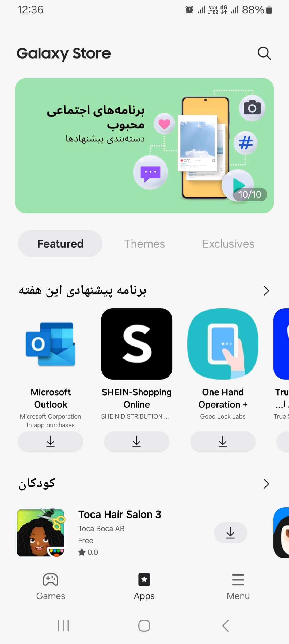Open the popular social apps banner
Screen dimensions: 289x644
pyautogui.click(x=144, y=146)
